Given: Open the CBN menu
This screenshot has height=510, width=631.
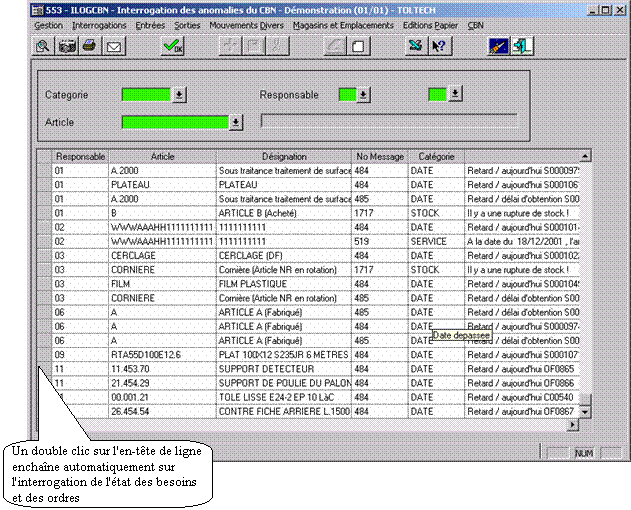Looking at the screenshot, I should (x=475, y=25).
